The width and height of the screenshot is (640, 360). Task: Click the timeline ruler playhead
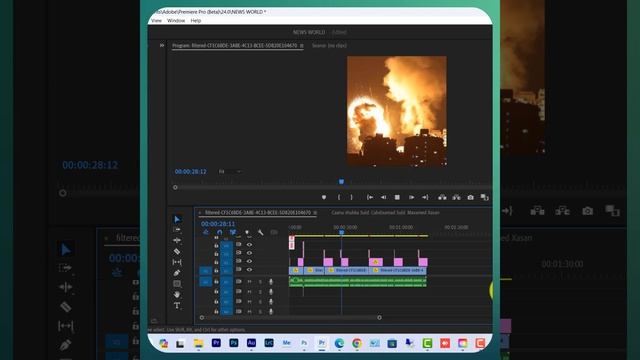(x=341, y=232)
